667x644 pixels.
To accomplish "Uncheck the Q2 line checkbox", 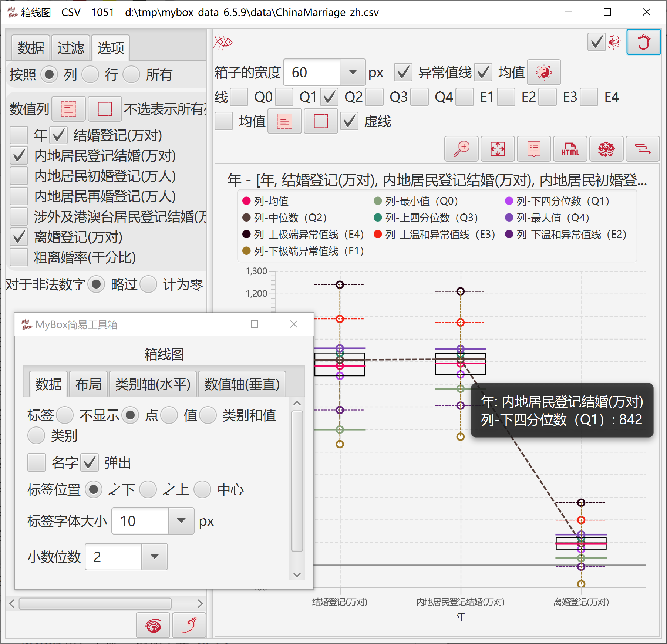I will 329,97.
